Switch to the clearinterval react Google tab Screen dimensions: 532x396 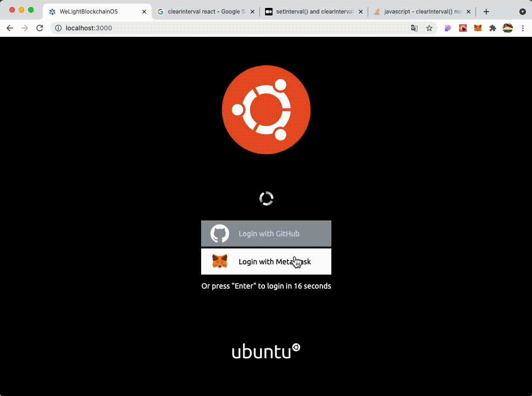(x=206, y=12)
